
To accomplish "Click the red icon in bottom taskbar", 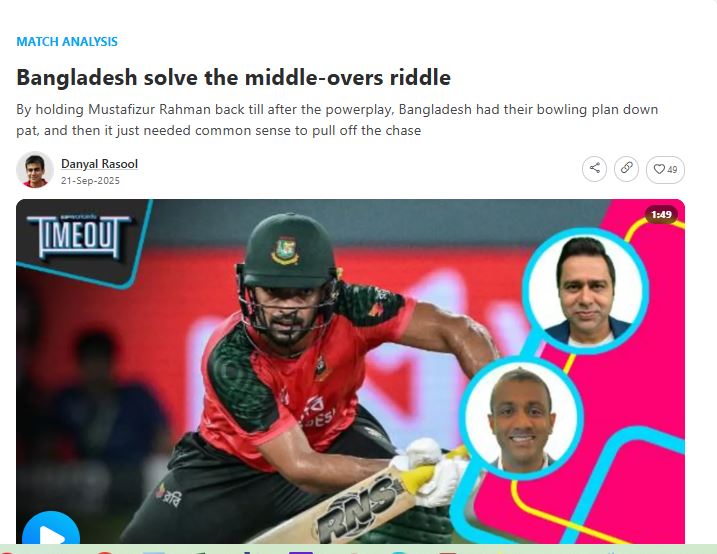I will click(x=105, y=552).
